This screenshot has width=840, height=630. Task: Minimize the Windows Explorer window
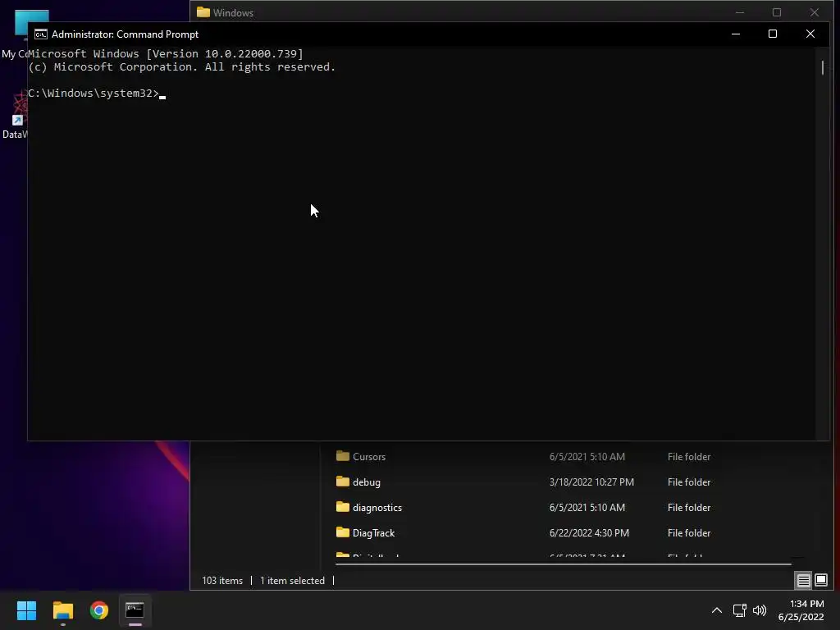click(740, 12)
